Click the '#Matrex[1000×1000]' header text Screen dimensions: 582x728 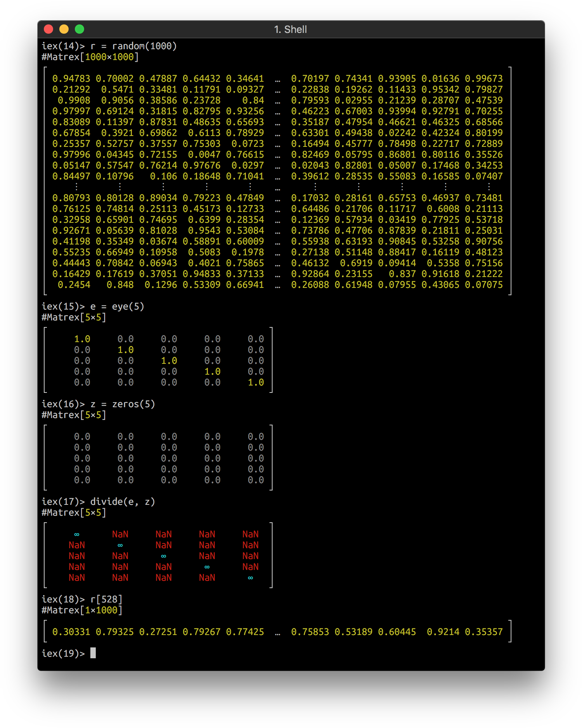click(x=90, y=57)
